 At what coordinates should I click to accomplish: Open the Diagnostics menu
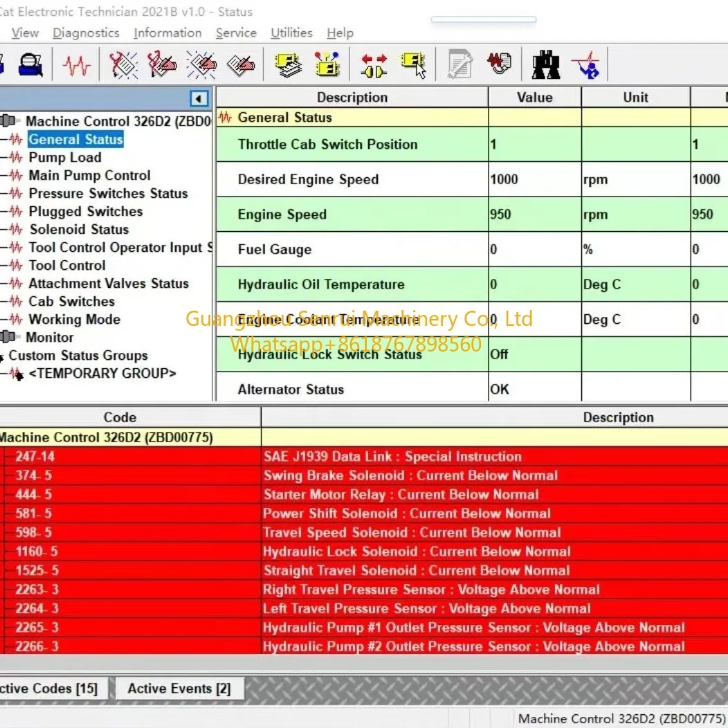pos(86,33)
